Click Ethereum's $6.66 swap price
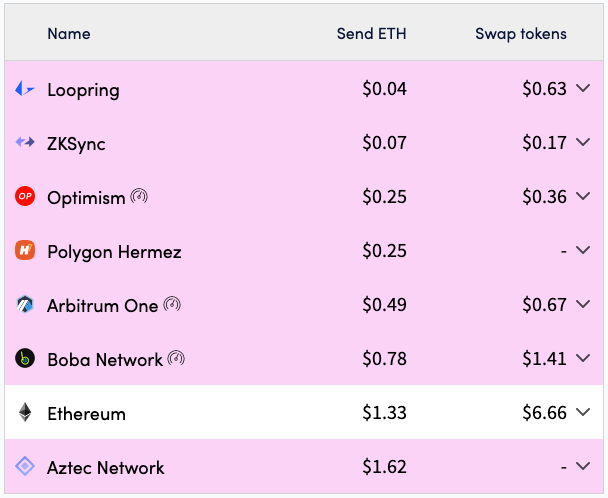This screenshot has width=608, height=498. (x=544, y=413)
